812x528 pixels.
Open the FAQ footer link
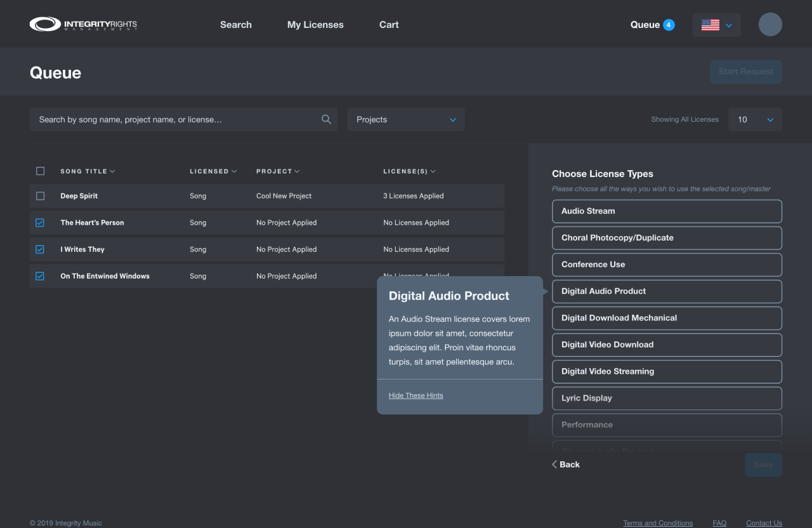(719, 523)
